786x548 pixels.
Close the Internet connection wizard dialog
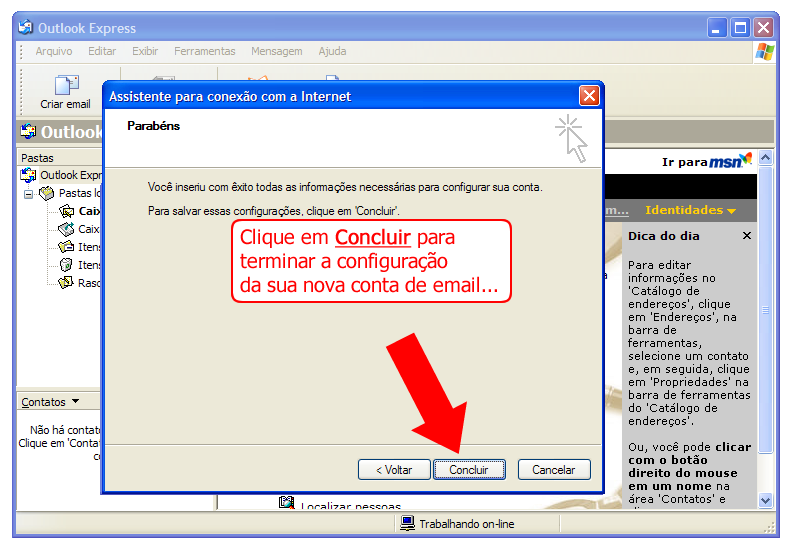coord(589,95)
